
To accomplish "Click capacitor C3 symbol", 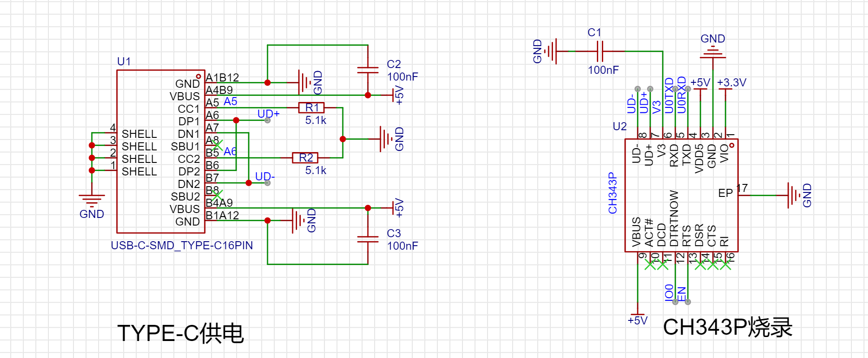I will coord(367,239).
